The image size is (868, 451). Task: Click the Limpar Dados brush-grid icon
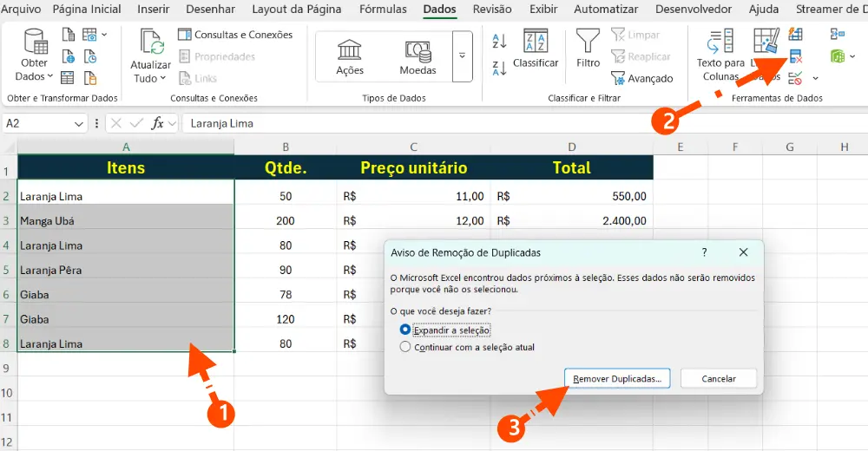[x=766, y=42]
